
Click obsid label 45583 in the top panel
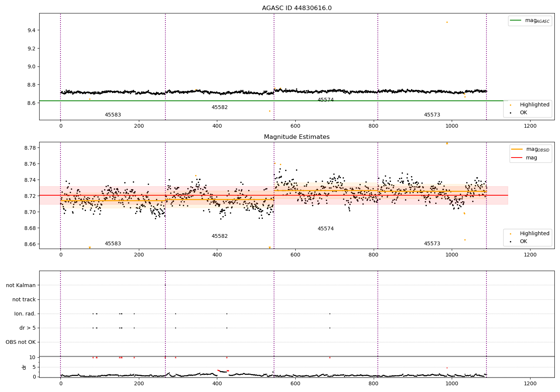pos(113,115)
